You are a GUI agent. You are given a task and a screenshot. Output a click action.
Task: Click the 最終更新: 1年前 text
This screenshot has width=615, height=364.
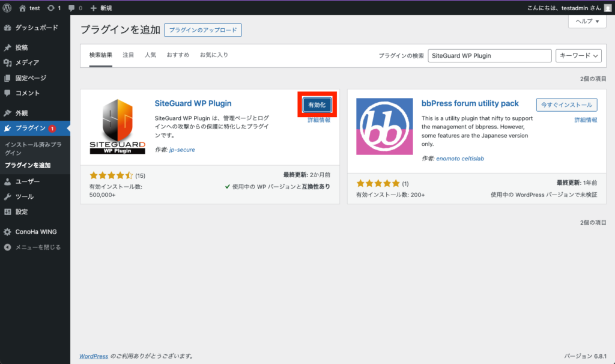(577, 183)
